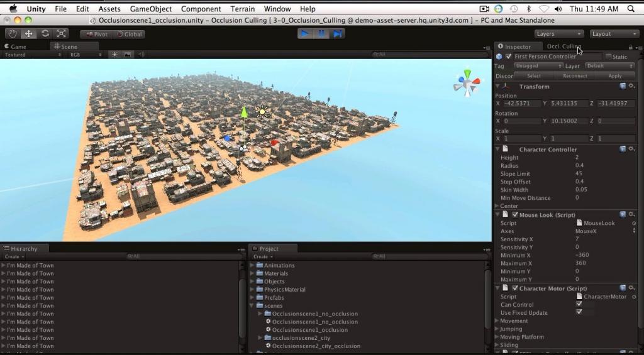Open the Component menu
The width and height of the screenshot is (644, 355).
201,9
